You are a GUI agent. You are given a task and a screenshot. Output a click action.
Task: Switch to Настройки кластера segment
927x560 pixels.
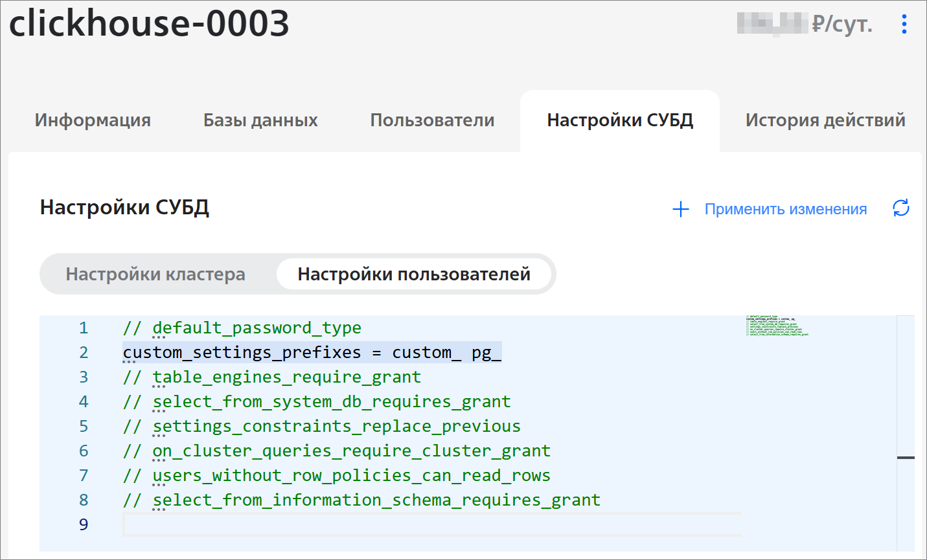tap(155, 274)
